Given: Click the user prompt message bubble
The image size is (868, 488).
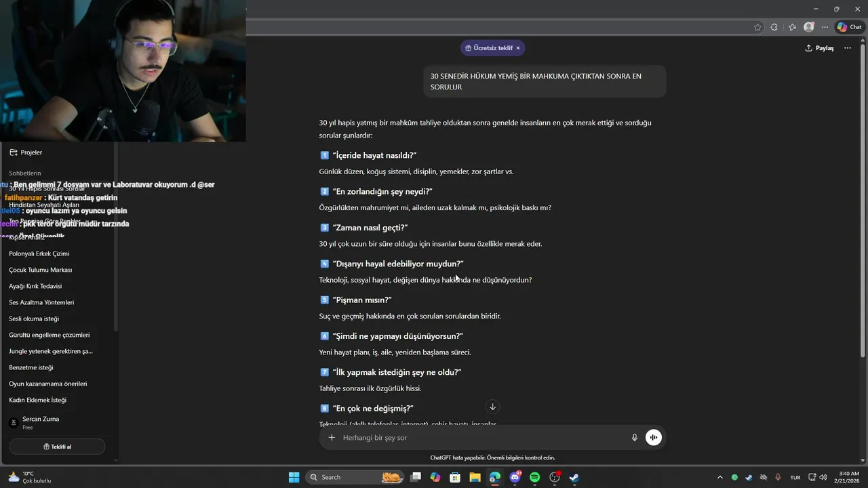Looking at the screenshot, I should pos(545,81).
